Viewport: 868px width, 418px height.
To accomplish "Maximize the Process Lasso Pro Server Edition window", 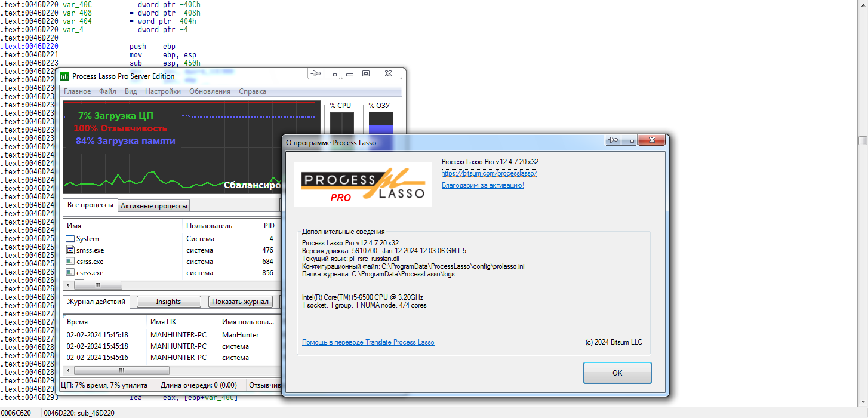I will pos(366,74).
